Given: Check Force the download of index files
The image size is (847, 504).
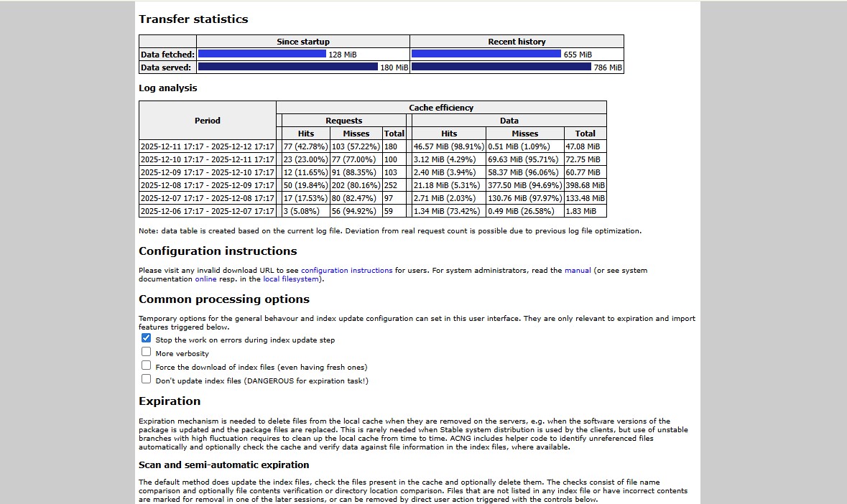Looking at the screenshot, I should pyautogui.click(x=147, y=365).
